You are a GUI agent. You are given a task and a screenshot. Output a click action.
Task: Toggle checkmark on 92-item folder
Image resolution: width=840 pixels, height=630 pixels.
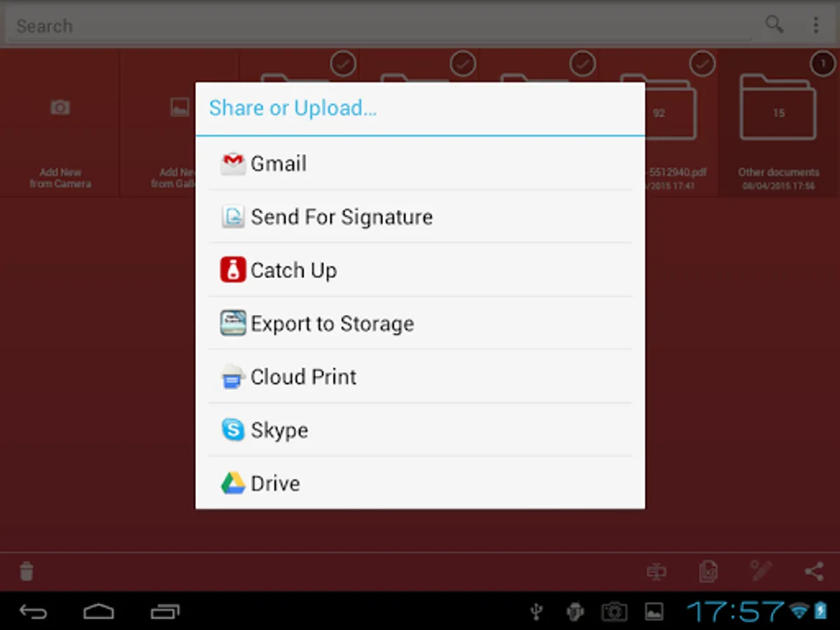pos(702,64)
